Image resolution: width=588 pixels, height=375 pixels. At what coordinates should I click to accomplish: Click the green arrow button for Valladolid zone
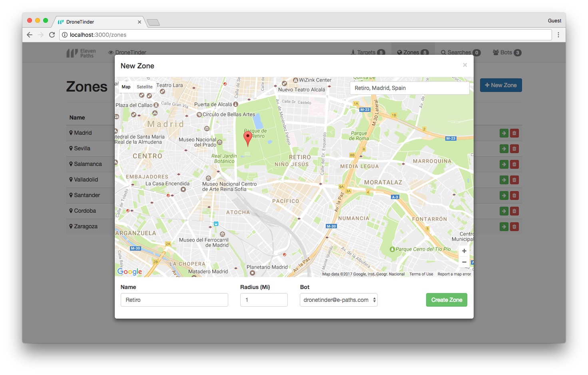pos(504,180)
